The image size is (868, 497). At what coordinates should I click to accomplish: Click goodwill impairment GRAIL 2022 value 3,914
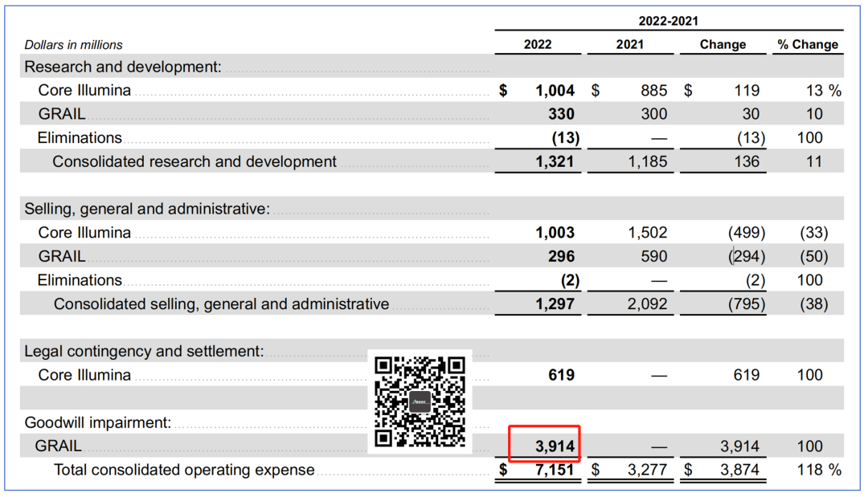click(x=555, y=446)
